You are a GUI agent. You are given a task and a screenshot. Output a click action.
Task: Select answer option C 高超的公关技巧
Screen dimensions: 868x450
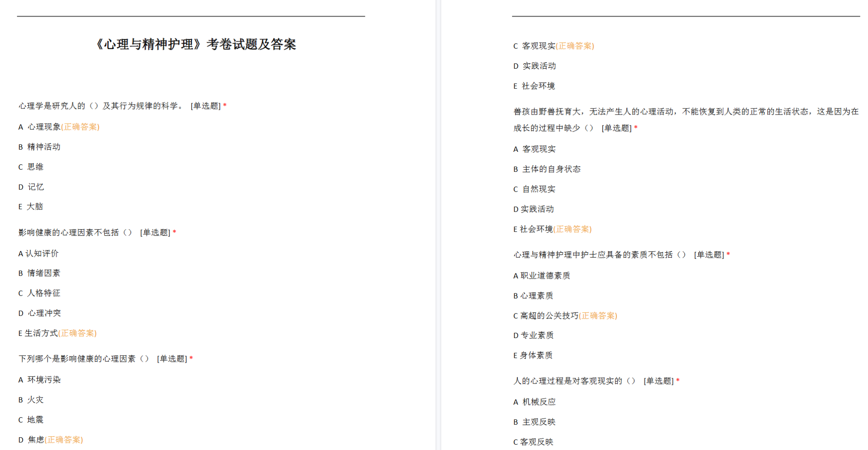tap(549, 316)
